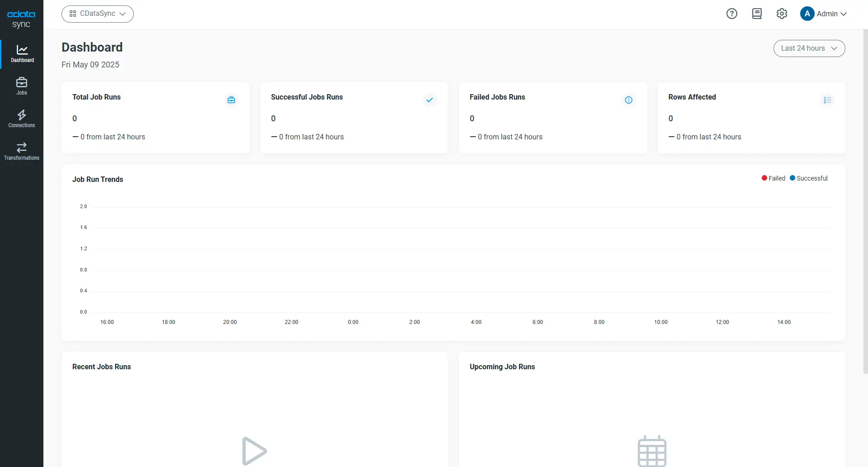The image size is (868, 467).
Task: Click the Successful Jobs Runs checkmark icon
Action: (x=429, y=100)
